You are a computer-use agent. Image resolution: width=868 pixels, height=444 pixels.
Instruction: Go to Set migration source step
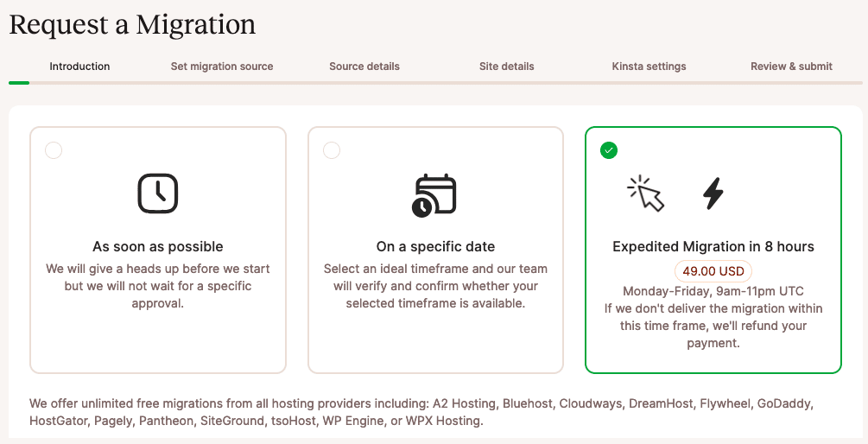222,67
